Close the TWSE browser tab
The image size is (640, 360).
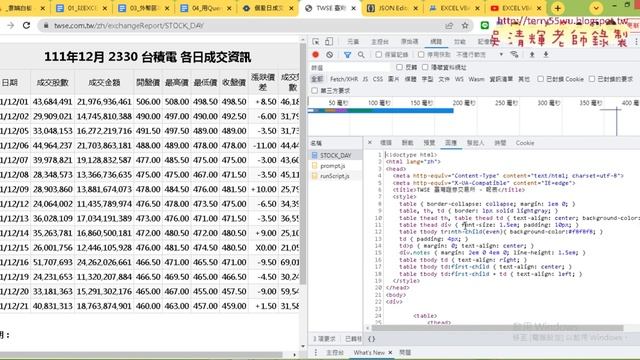353,8
